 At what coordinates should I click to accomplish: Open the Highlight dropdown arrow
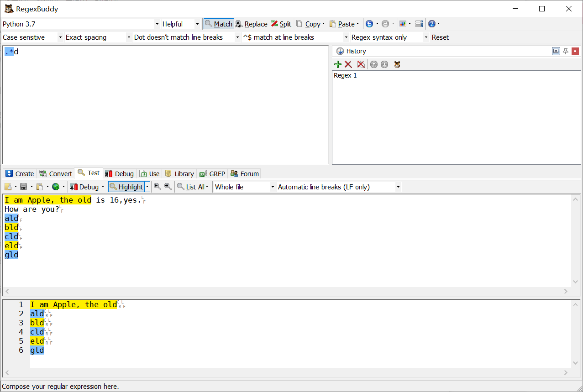click(x=147, y=187)
